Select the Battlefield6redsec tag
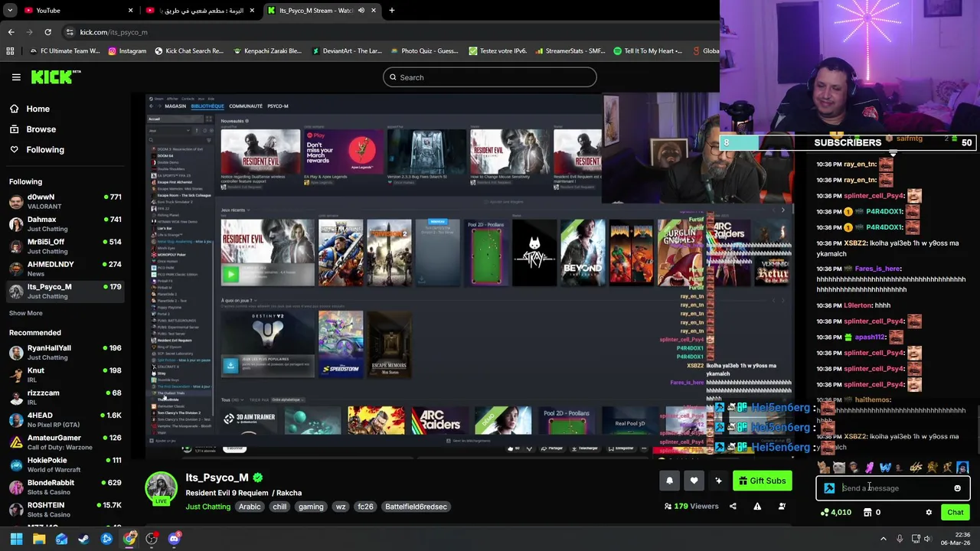Viewport: 980px width, 551px height. (x=416, y=507)
